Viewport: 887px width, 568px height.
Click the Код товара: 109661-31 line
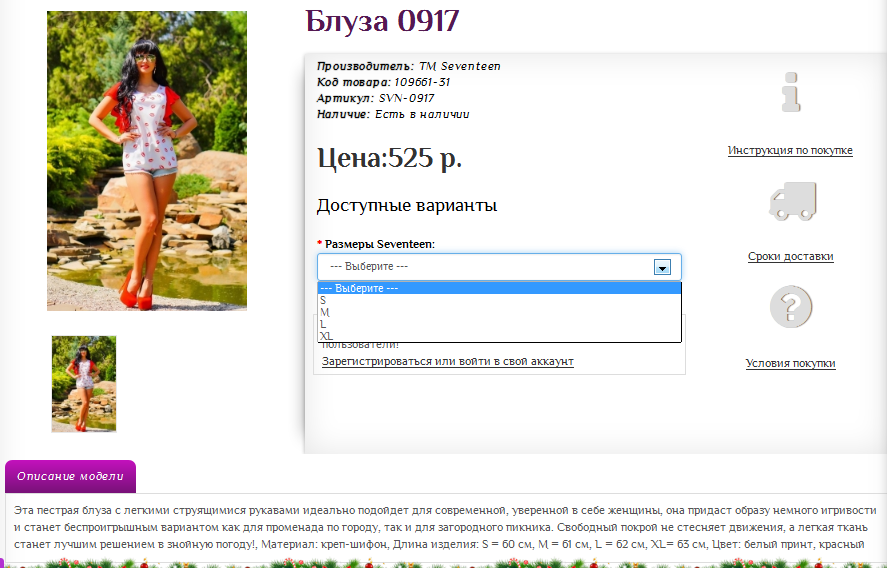point(384,82)
